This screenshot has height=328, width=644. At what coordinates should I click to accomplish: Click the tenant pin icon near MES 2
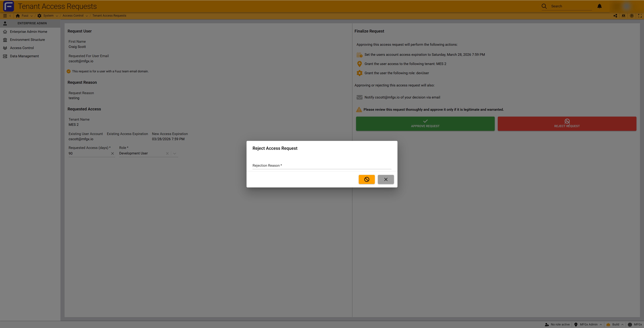point(360,64)
